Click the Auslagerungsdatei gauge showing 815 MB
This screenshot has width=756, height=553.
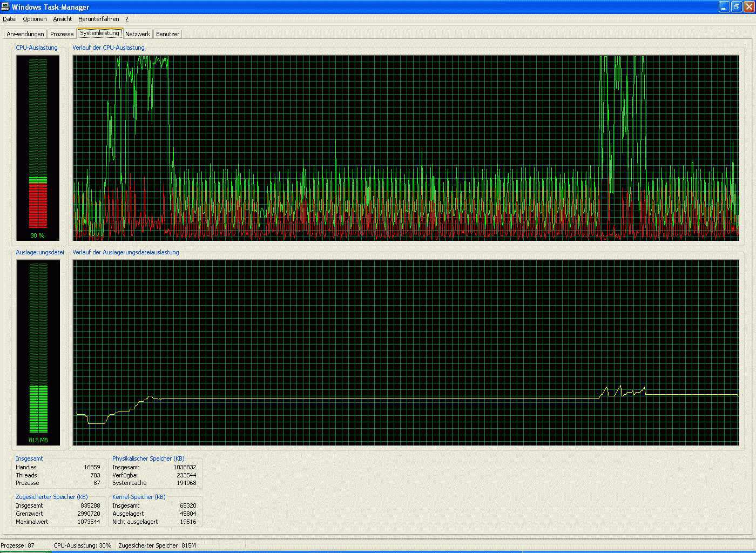[38, 352]
